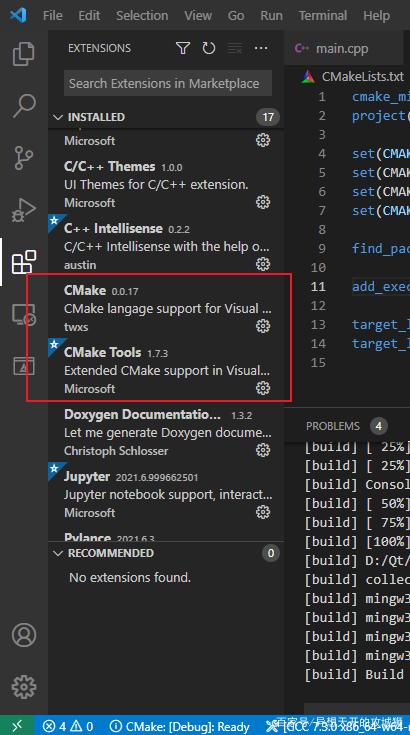The image size is (410, 735).
Task: Open extensions Views and More Actions ellipsis
Action: pos(261,48)
